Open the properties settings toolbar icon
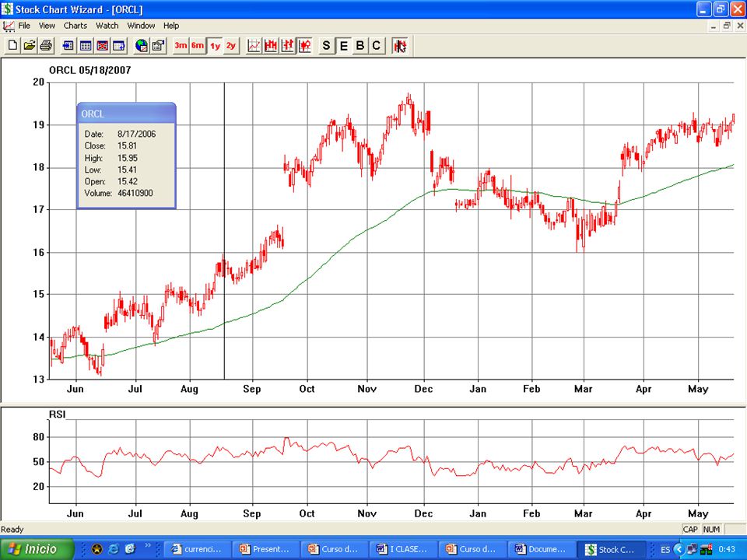747x560 pixels. pyautogui.click(x=158, y=46)
